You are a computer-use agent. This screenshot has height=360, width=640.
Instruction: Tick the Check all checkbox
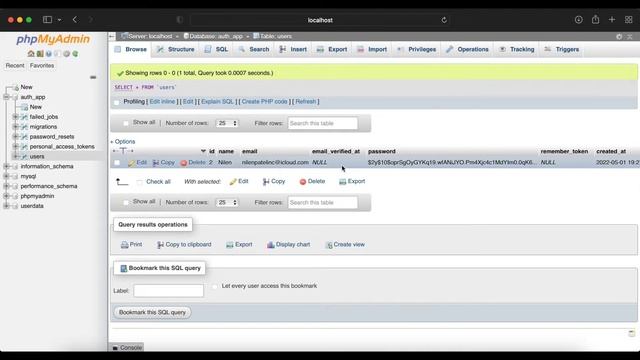(x=140, y=182)
